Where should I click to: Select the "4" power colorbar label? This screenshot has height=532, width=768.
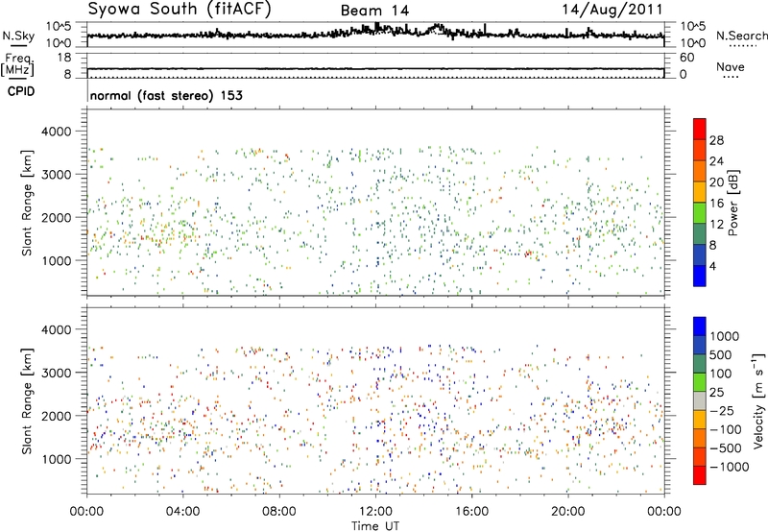(x=712, y=267)
